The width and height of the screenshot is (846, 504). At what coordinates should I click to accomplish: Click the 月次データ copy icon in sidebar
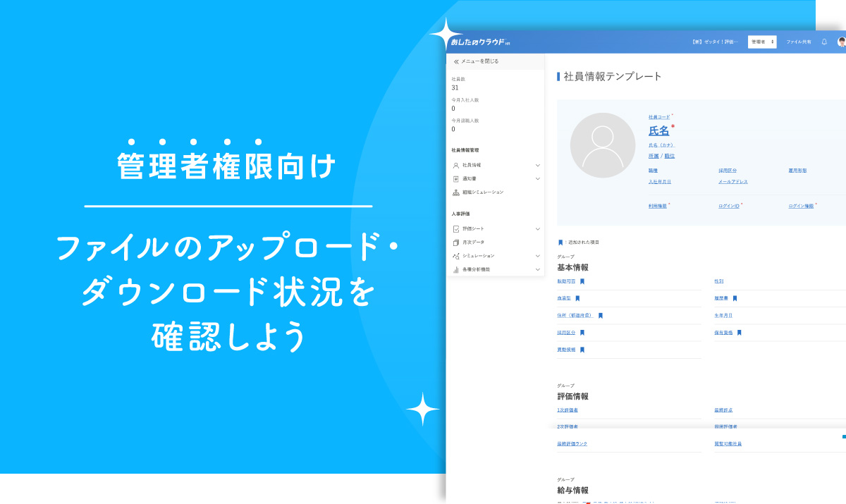(456, 242)
